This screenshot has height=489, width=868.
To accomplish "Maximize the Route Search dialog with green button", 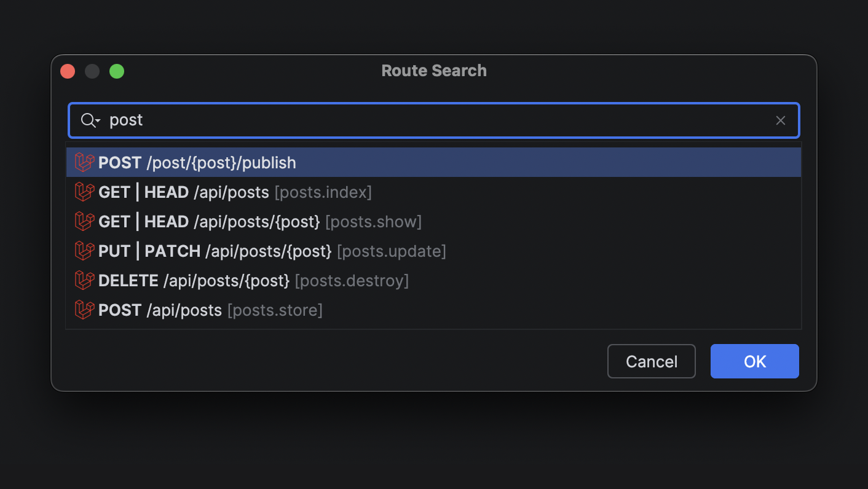I will pyautogui.click(x=117, y=71).
